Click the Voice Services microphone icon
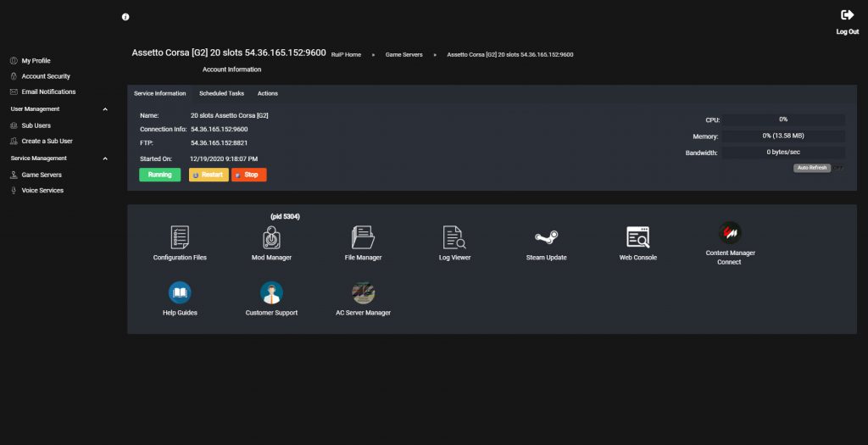The height and width of the screenshot is (445, 868). pyautogui.click(x=14, y=191)
